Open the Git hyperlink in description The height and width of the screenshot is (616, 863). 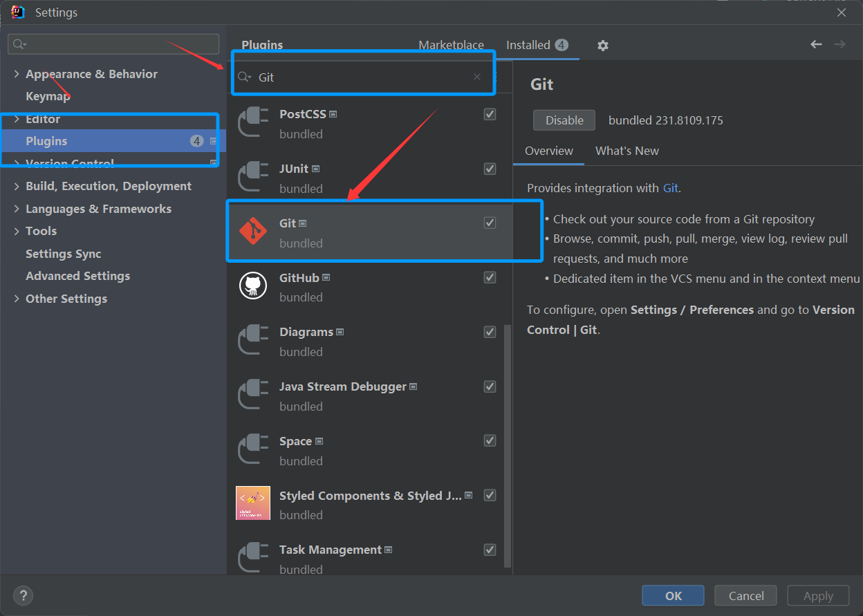pyautogui.click(x=671, y=188)
